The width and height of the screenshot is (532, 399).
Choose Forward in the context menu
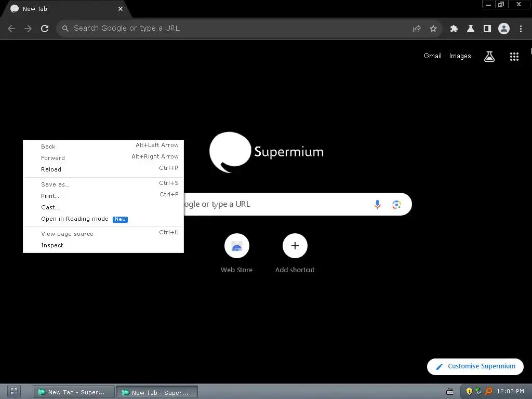[103, 158]
